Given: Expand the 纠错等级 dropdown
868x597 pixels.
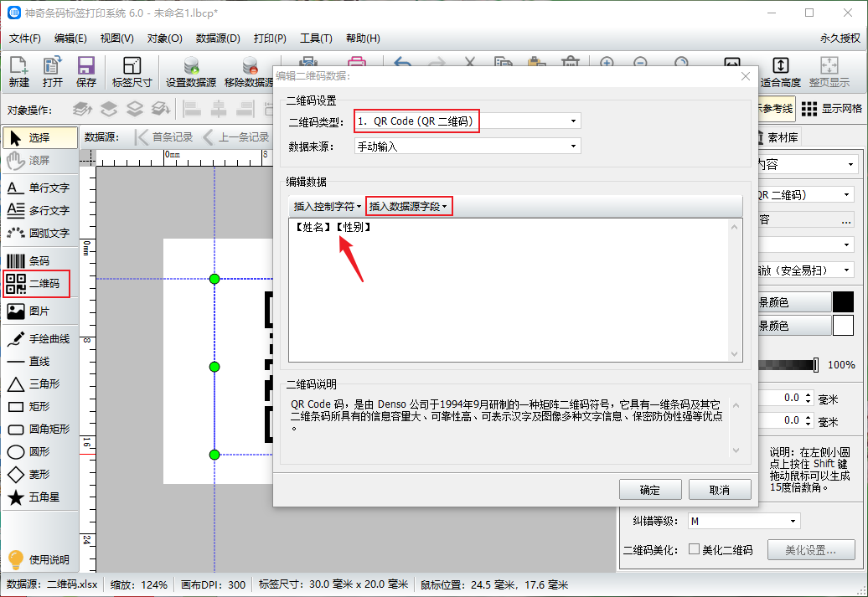Looking at the screenshot, I should pos(743,521).
